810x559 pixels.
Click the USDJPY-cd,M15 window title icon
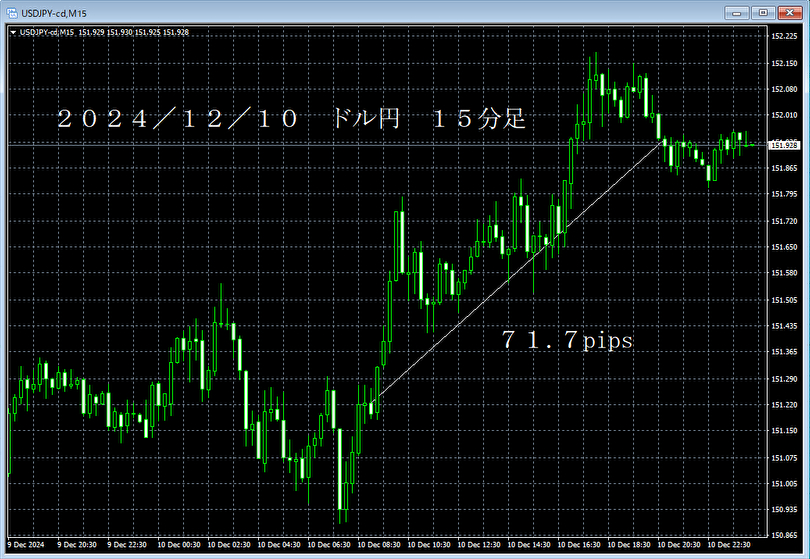[11, 13]
